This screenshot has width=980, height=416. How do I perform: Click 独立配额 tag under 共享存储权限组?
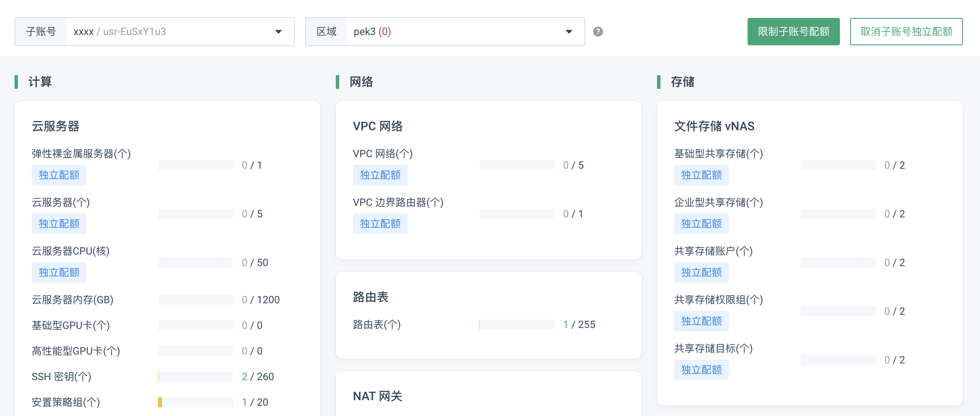click(701, 321)
